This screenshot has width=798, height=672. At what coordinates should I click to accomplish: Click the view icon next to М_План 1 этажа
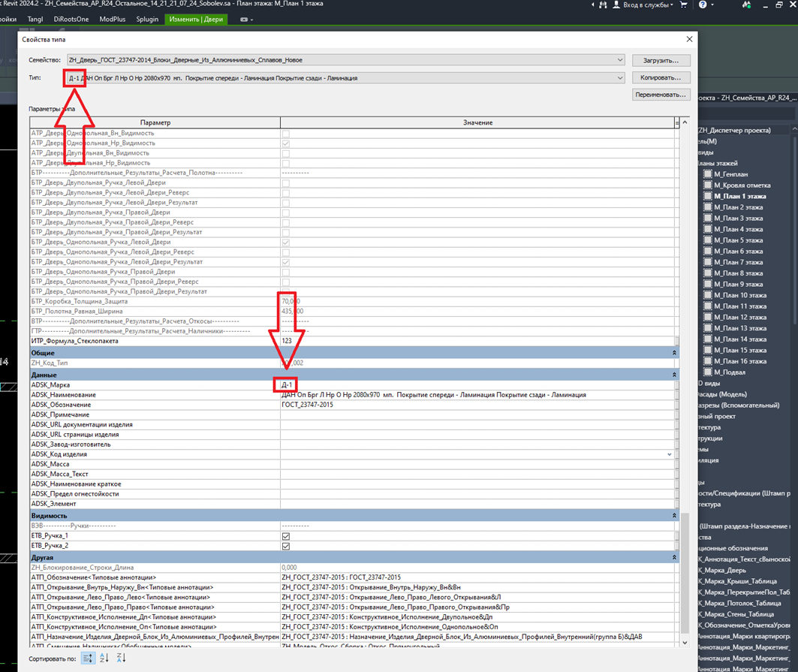click(707, 196)
